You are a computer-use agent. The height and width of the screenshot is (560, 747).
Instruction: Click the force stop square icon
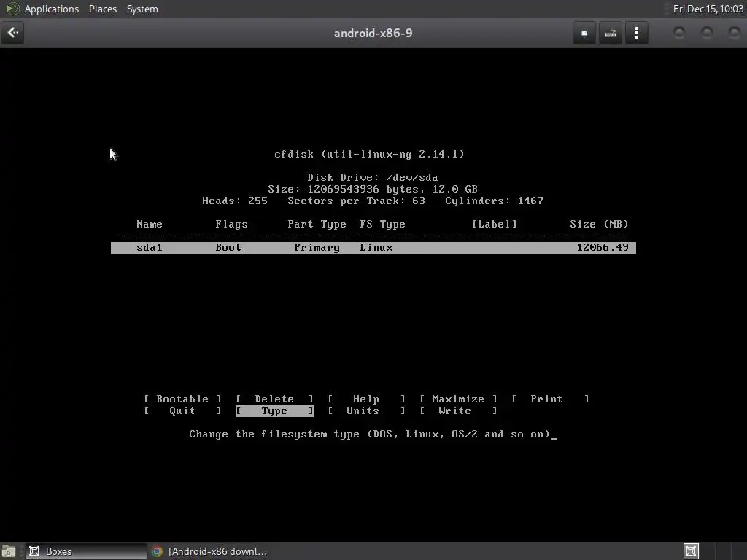[x=584, y=34]
